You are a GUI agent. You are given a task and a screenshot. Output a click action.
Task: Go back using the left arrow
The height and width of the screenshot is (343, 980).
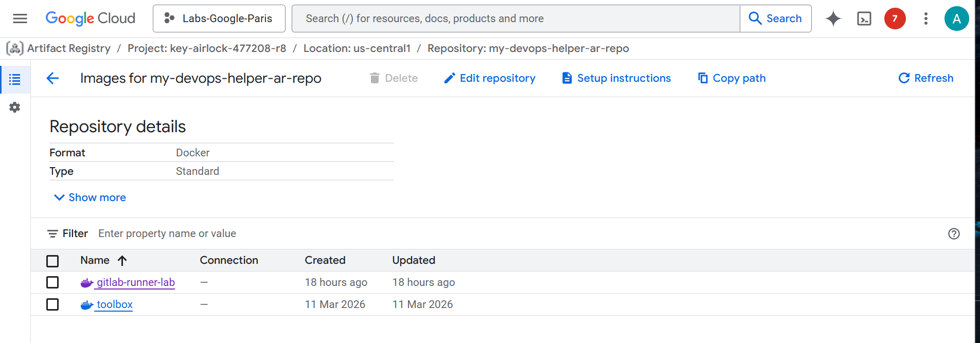[52, 78]
